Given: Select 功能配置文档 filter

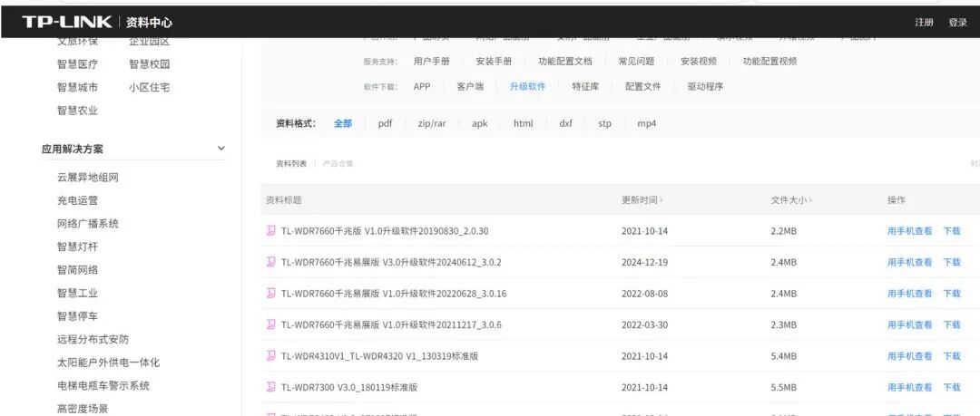Looking at the screenshot, I should tap(565, 62).
